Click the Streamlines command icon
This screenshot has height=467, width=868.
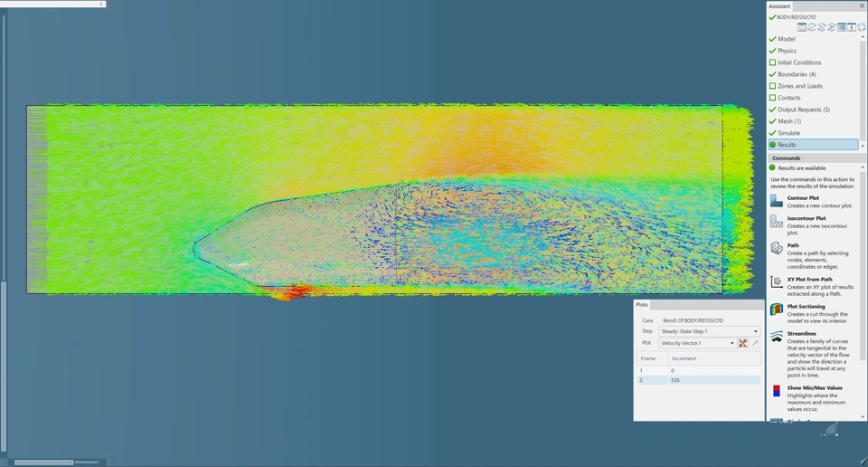coord(776,337)
